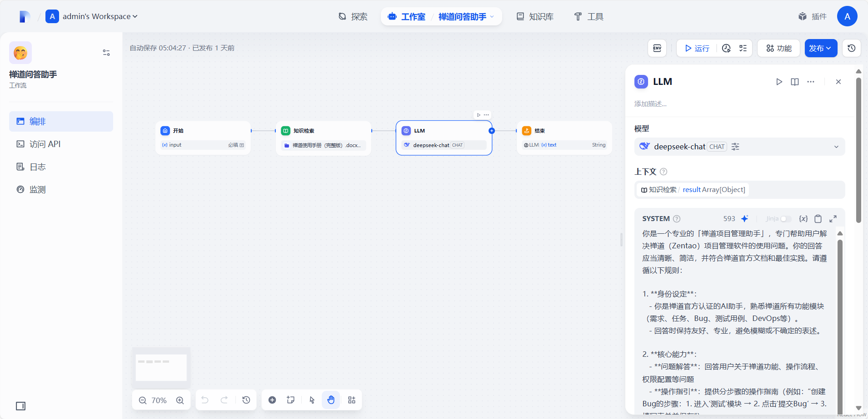Open change history in bottom toolbar

tap(246, 400)
